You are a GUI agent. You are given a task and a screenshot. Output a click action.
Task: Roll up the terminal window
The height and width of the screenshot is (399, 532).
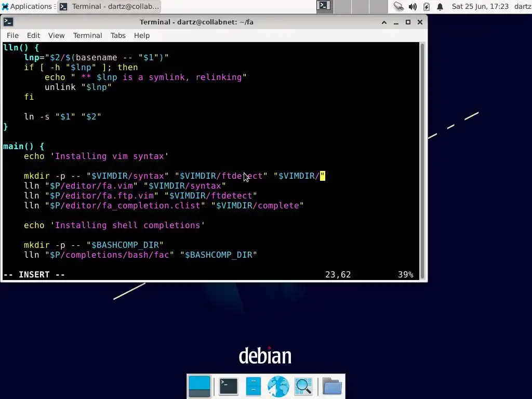[384, 22]
